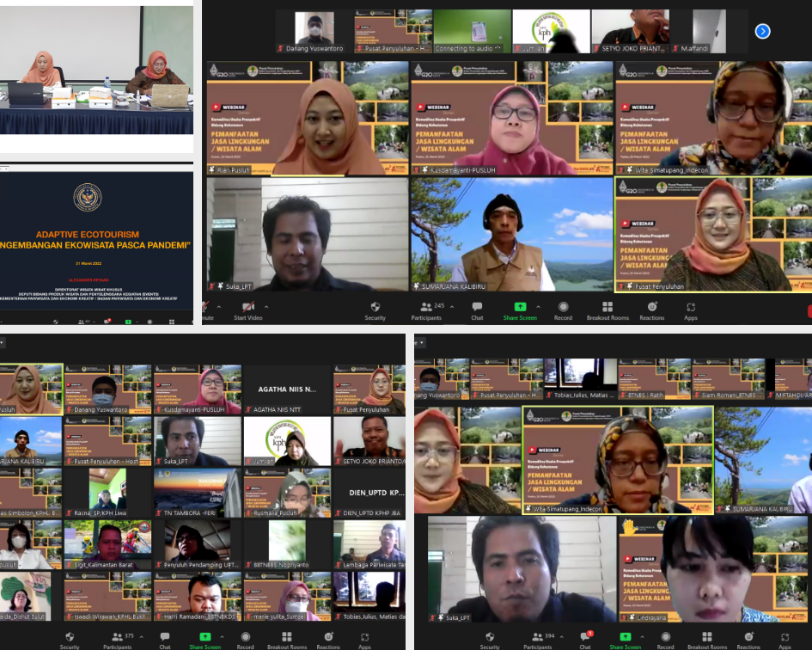Select Wita Simatupang_Indecon tile in 394-participant window

click(x=618, y=460)
